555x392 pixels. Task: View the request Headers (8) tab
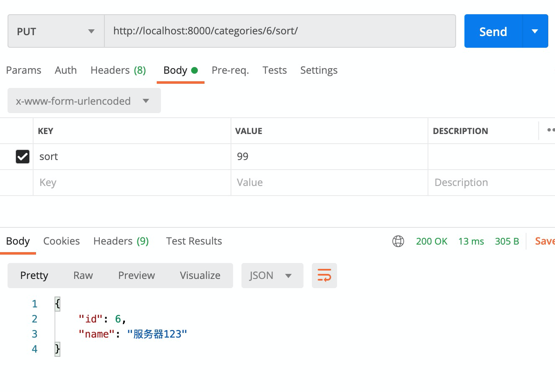tap(118, 70)
